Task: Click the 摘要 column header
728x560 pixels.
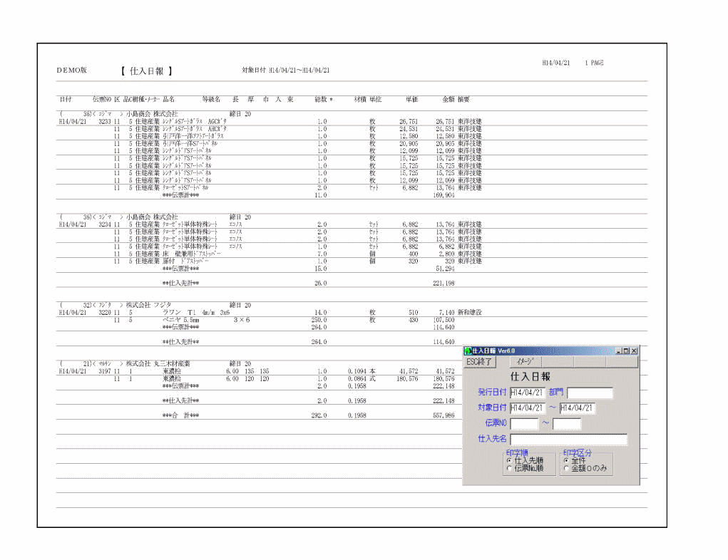Action: 463,99
